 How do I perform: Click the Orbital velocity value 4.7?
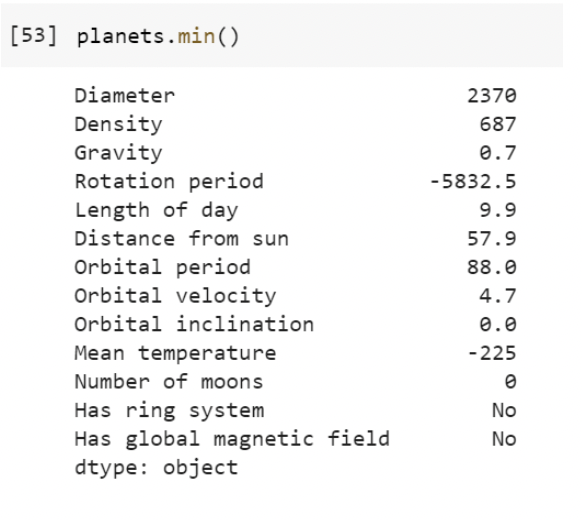coord(498,296)
